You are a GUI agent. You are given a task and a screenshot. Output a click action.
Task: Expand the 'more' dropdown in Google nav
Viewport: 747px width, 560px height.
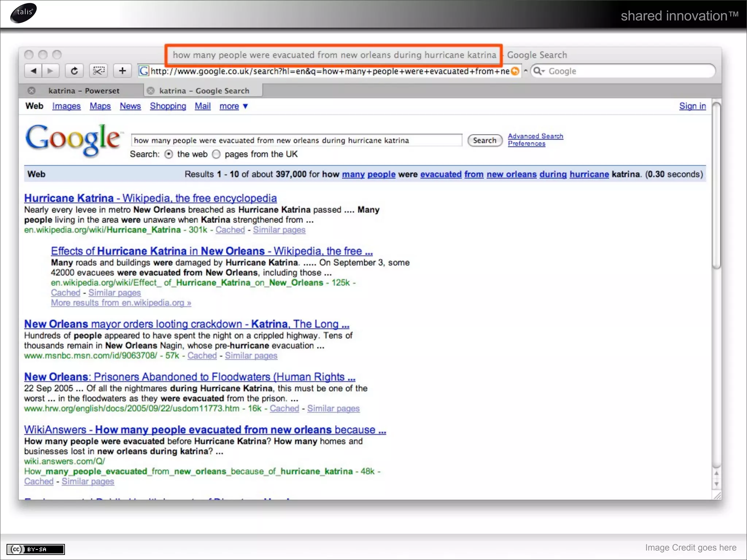click(x=233, y=106)
